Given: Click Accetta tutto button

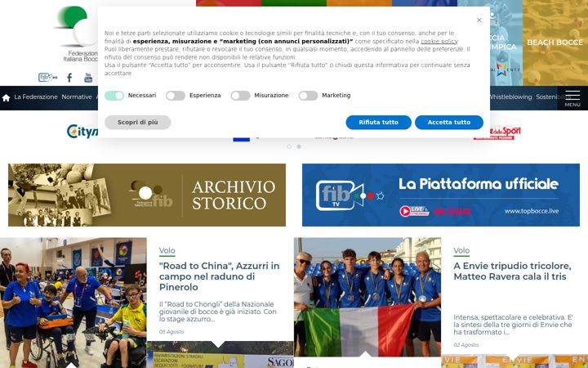Looking at the screenshot, I should coord(449,123).
